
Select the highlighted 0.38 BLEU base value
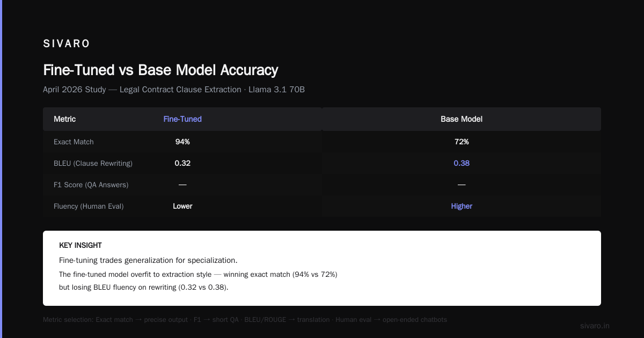[462, 163]
